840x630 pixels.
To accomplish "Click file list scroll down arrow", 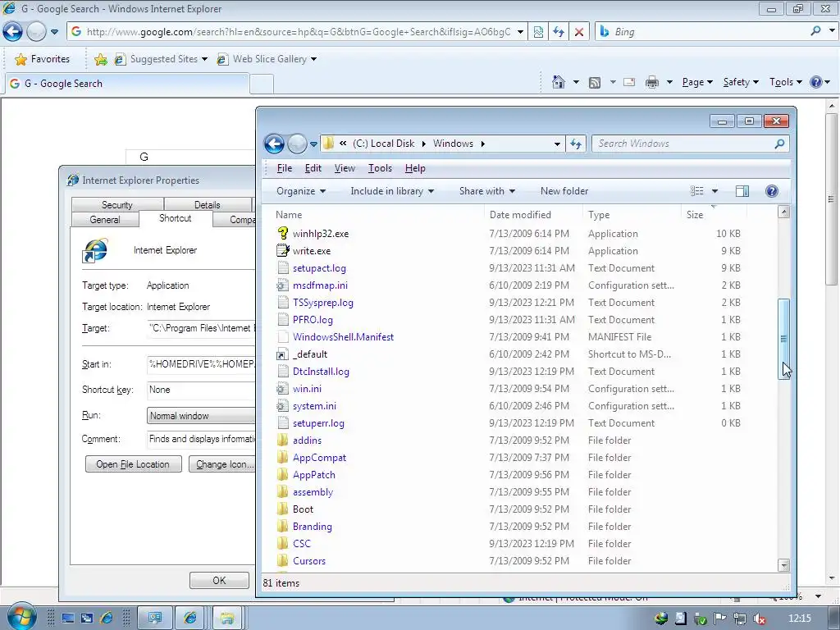I will (x=783, y=565).
